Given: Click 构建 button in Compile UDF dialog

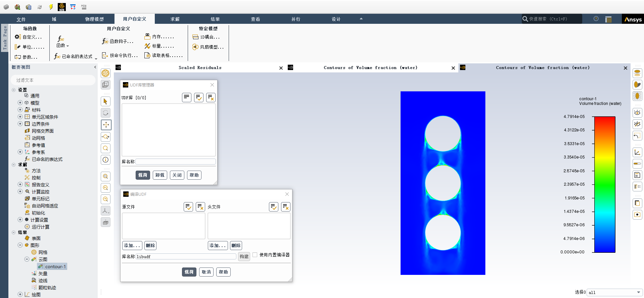Looking at the screenshot, I should [x=244, y=256].
